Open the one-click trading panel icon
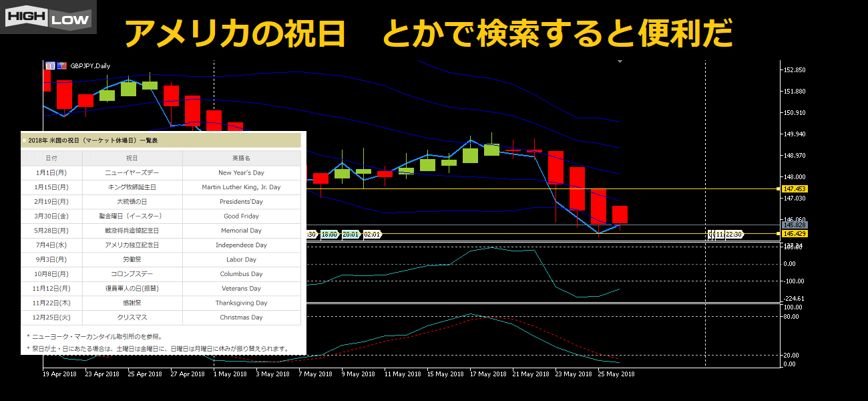Image resolution: width=868 pixels, height=401 pixels. pyautogui.click(x=50, y=65)
